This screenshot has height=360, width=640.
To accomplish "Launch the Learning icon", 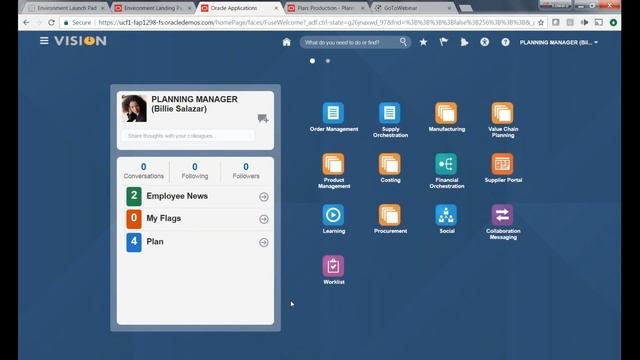I will (x=333, y=215).
